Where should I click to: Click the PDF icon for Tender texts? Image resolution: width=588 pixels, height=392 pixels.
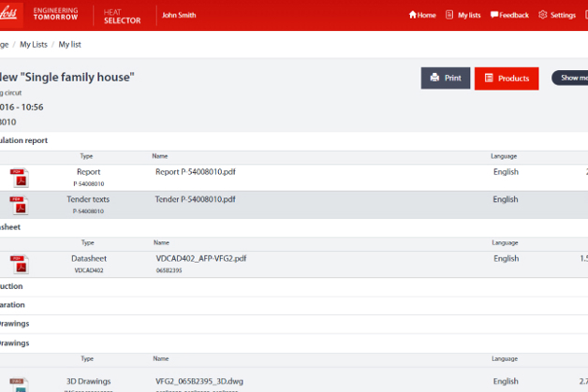point(19,204)
